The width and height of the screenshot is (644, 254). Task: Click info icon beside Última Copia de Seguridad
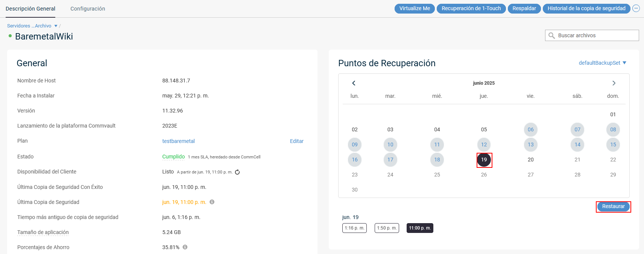tap(212, 202)
